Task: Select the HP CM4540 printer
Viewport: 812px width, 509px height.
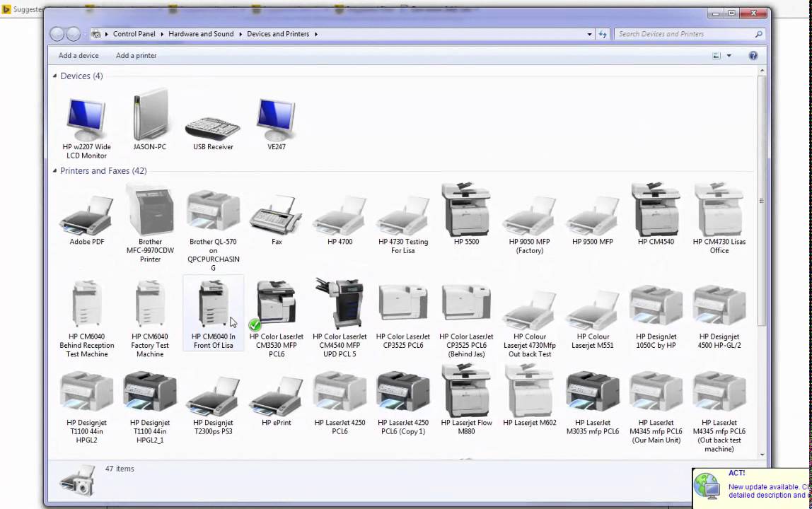Action: 656,213
